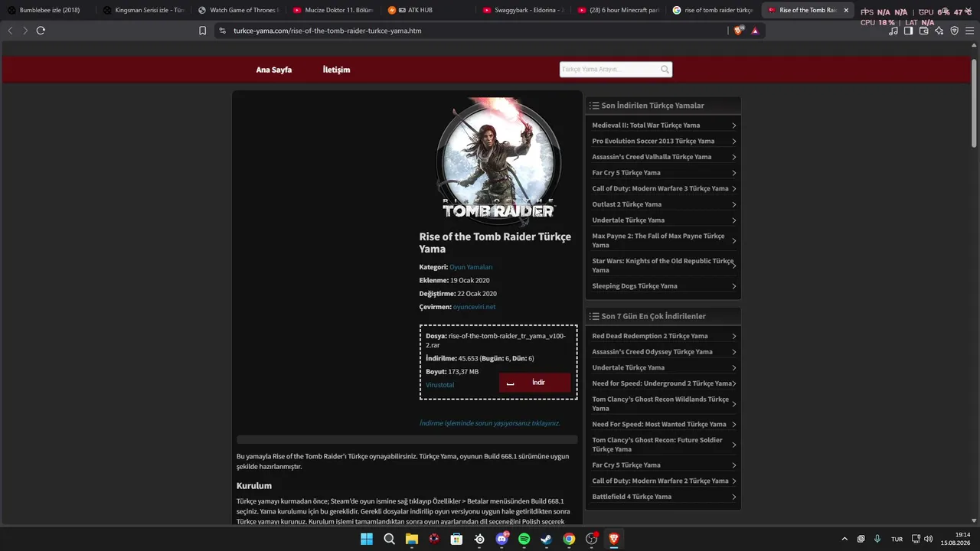Open the Oyun Yamaları category link
This screenshot has width=980, height=551.
click(471, 267)
